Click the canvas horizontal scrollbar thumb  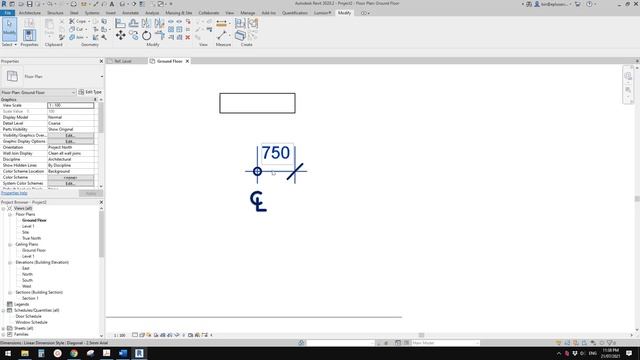(x=421, y=335)
